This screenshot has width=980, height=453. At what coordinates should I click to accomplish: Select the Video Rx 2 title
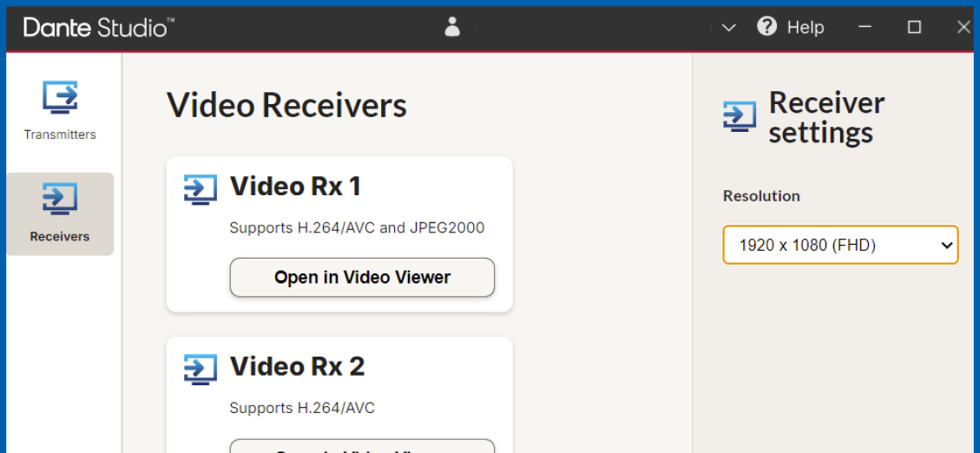pyautogui.click(x=297, y=366)
